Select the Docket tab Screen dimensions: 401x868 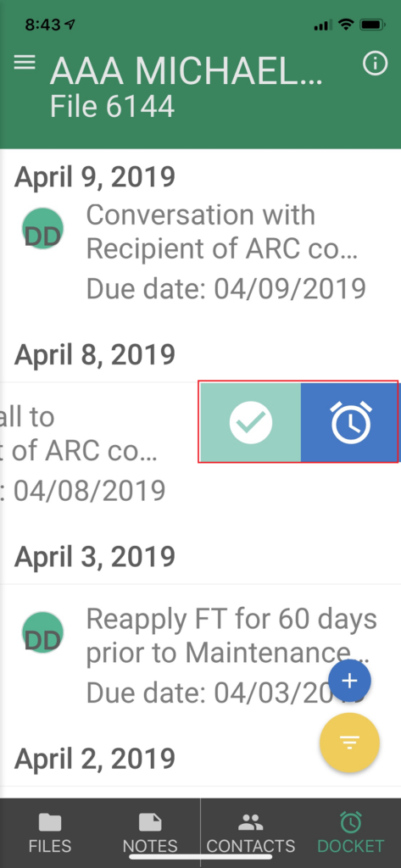351,832
